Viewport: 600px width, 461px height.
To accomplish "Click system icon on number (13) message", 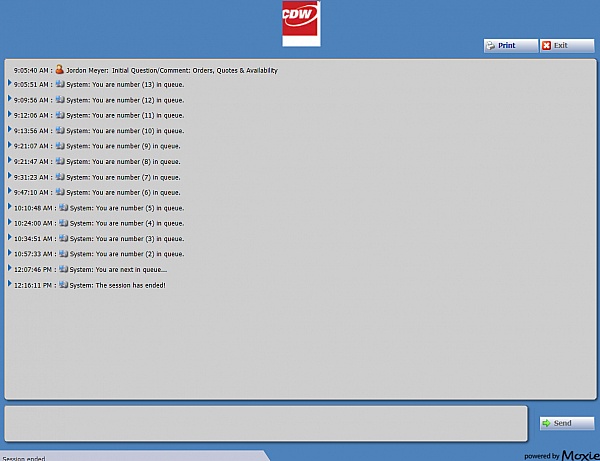I will 60,84.
